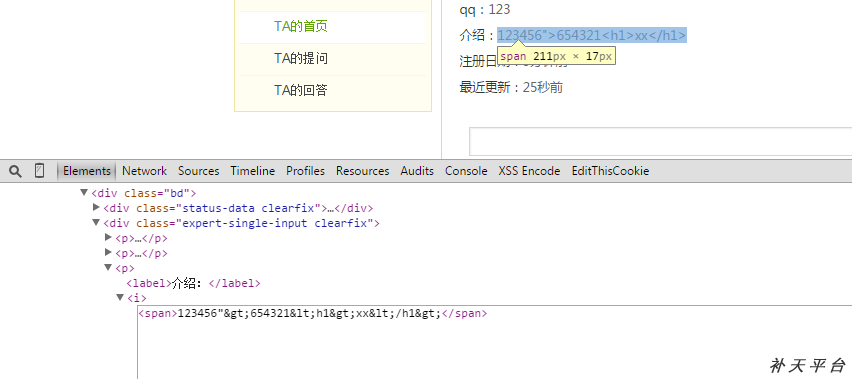Expand the second collapsed <p> node
Screen dimensions: 852x379
[108, 252]
